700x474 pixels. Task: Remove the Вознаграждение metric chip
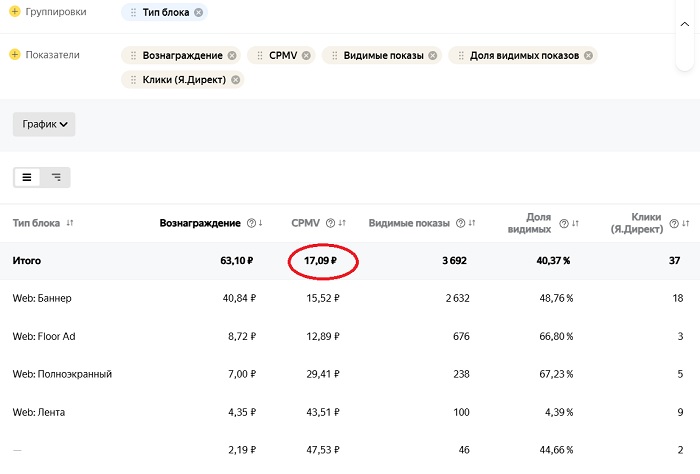232,55
